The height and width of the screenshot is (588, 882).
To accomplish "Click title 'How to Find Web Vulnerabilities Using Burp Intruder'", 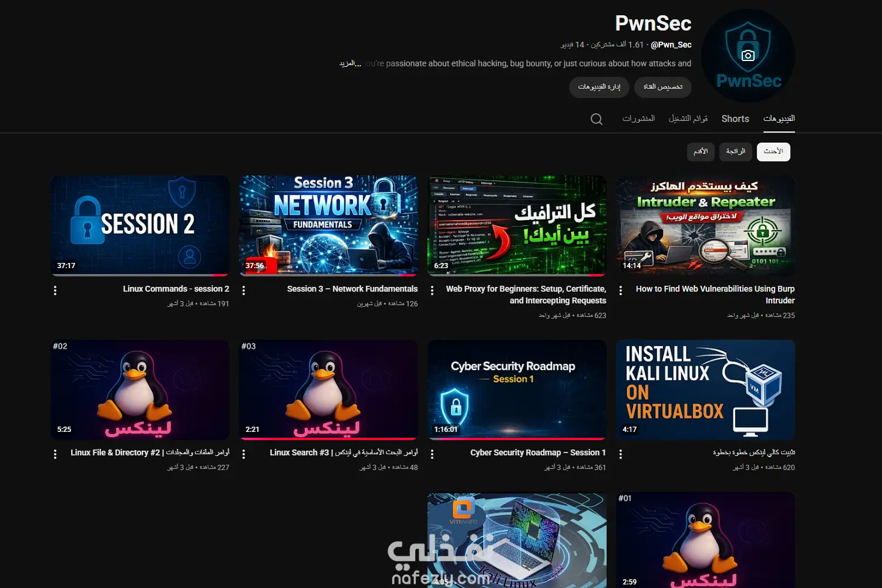I will [x=715, y=295].
